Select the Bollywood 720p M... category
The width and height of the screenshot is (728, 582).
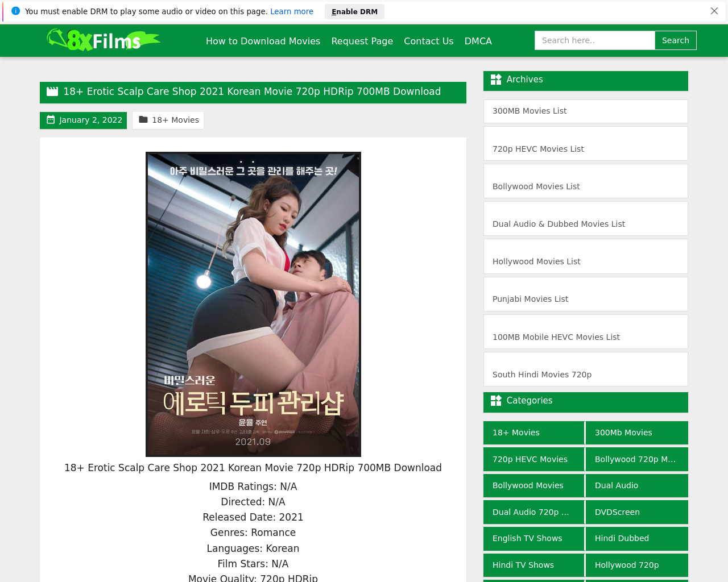click(637, 459)
